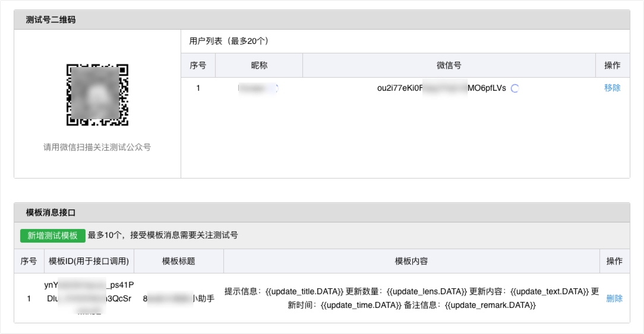Click the template content with update_title.DATA

coord(412,298)
